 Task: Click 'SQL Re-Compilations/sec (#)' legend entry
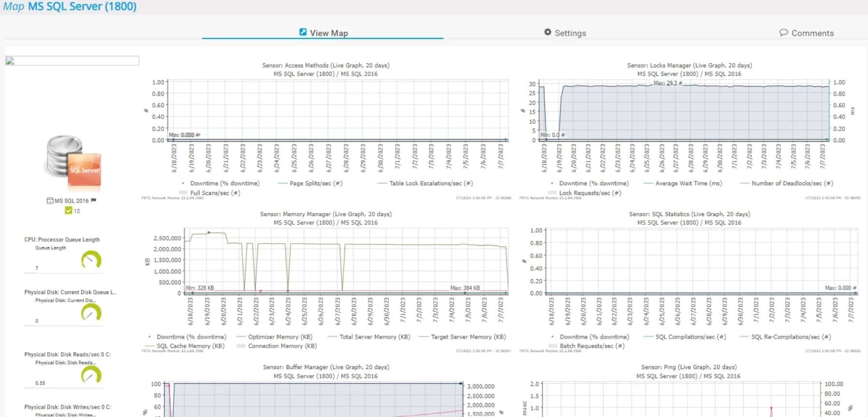785,337
